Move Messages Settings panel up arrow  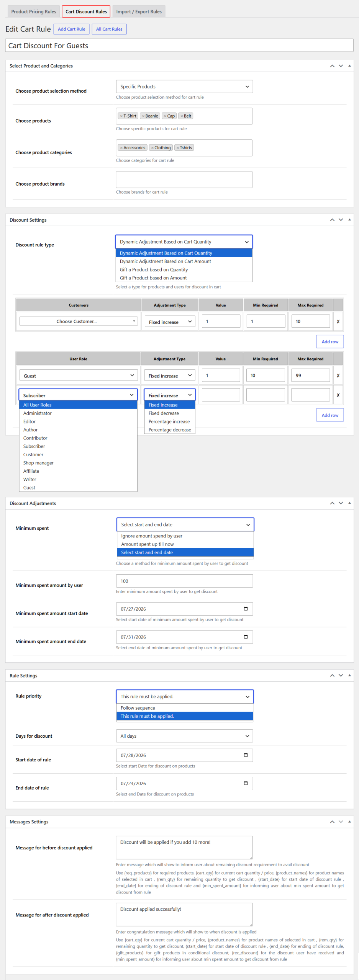(x=332, y=822)
